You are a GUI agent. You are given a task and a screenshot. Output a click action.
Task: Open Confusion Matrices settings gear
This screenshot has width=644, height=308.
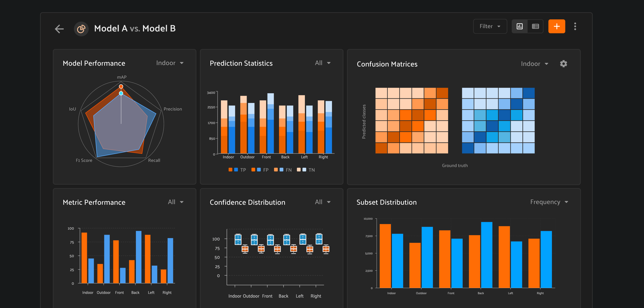point(564,64)
